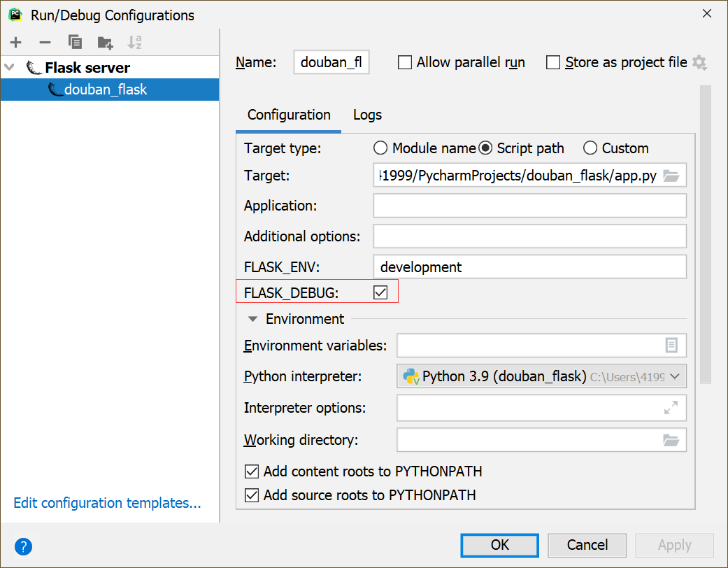Click the Name input field
728x568 pixels.
[x=331, y=62]
